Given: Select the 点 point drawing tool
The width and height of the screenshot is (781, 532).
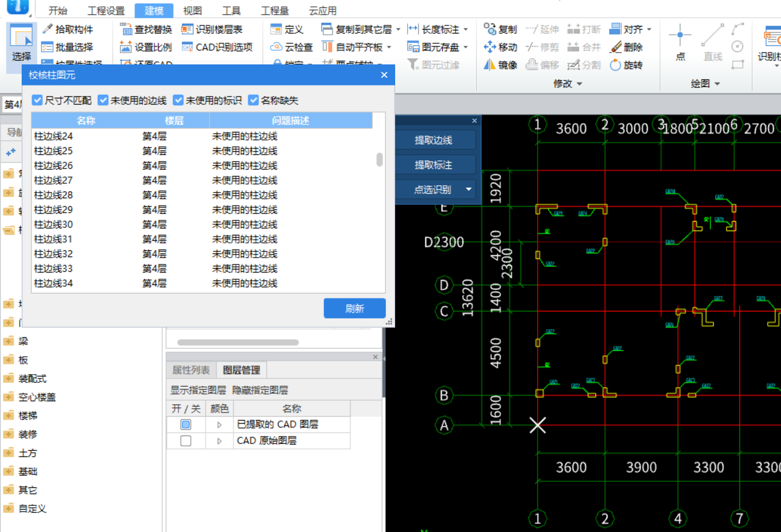Looking at the screenshot, I should (x=680, y=42).
